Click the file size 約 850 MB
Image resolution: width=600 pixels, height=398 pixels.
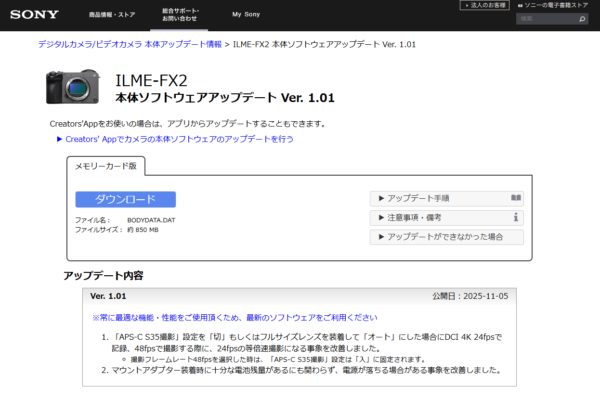[143, 230]
